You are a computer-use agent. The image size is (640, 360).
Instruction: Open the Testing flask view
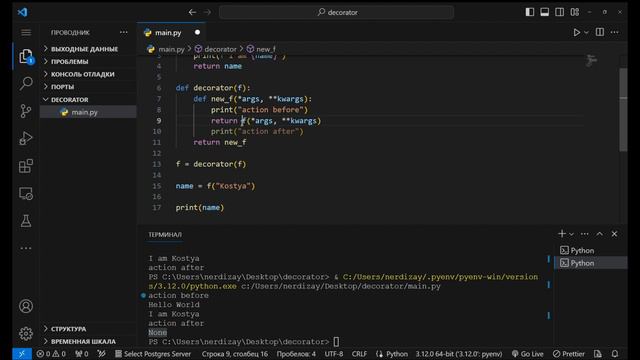tap(26, 221)
